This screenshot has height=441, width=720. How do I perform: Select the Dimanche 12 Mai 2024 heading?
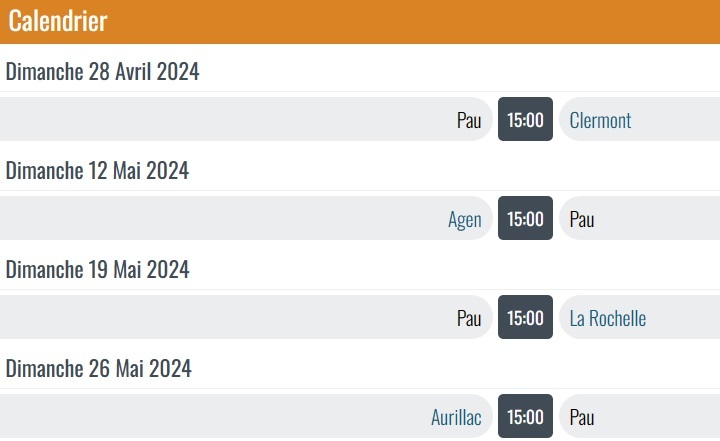[x=97, y=171]
